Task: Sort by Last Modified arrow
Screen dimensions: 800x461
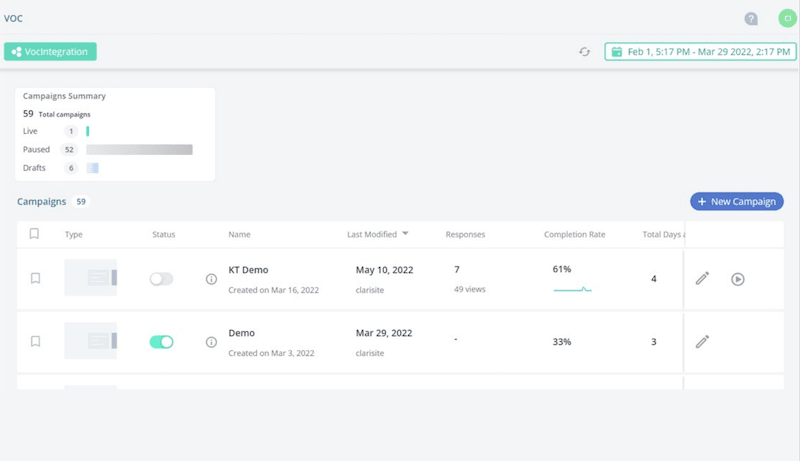Action: 405,234
